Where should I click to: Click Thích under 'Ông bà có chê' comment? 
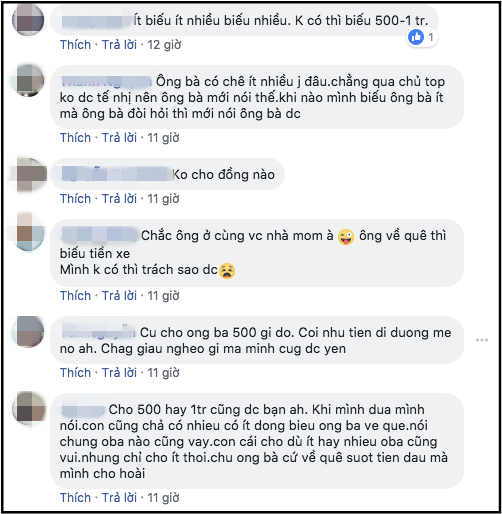click(x=75, y=138)
